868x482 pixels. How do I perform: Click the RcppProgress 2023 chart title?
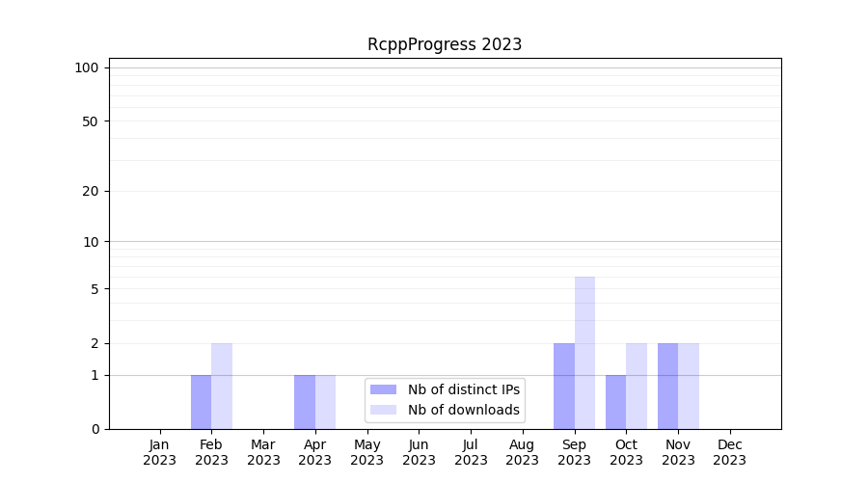coord(445,44)
